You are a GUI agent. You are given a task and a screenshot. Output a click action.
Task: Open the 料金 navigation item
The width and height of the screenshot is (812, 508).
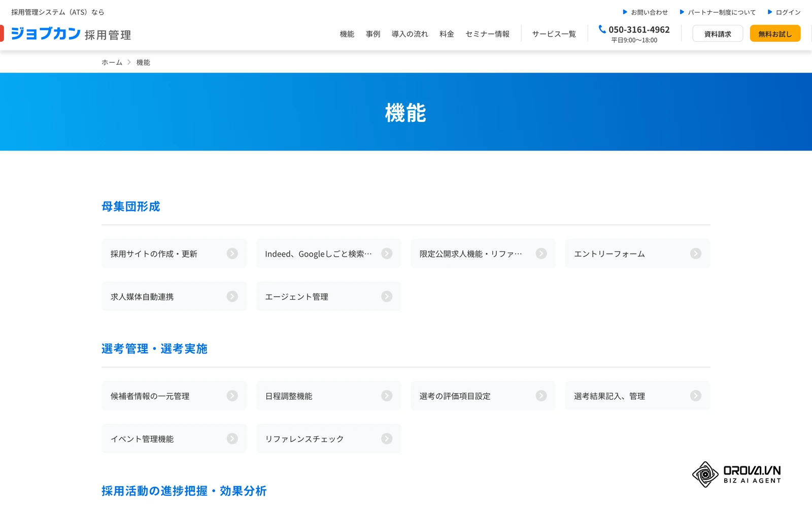[x=447, y=34]
